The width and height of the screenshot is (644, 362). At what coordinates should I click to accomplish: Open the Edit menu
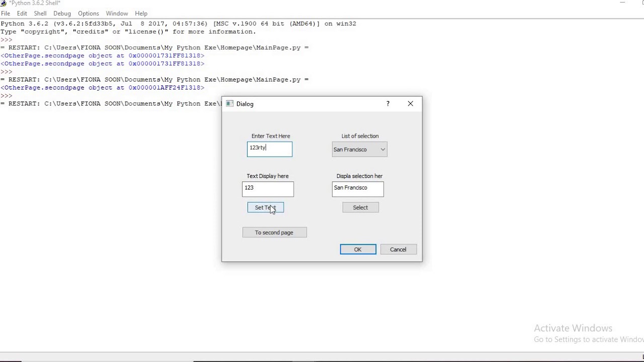pos(22,14)
